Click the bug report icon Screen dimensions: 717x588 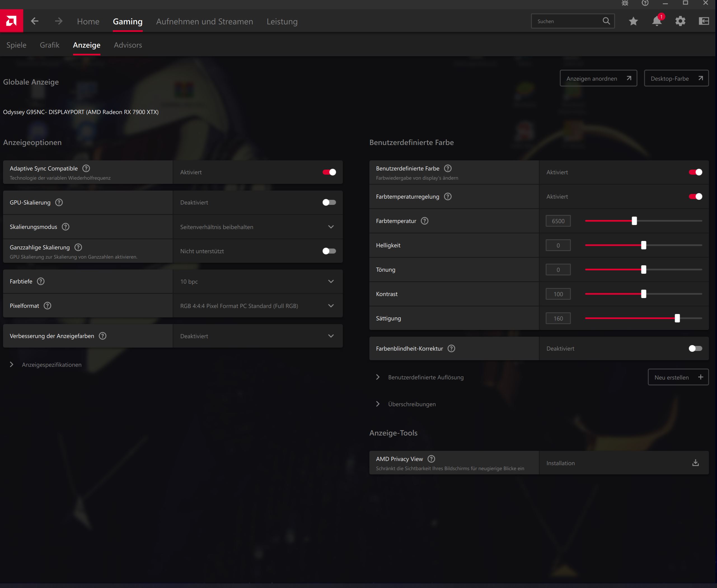pyautogui.click(x=625, y=3)
